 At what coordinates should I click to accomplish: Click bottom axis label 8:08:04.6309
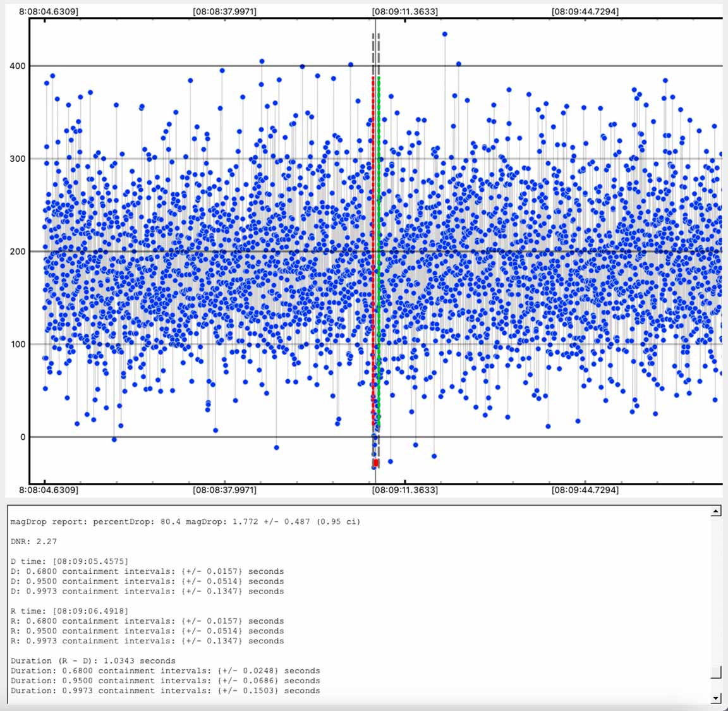tap(48, 490)
